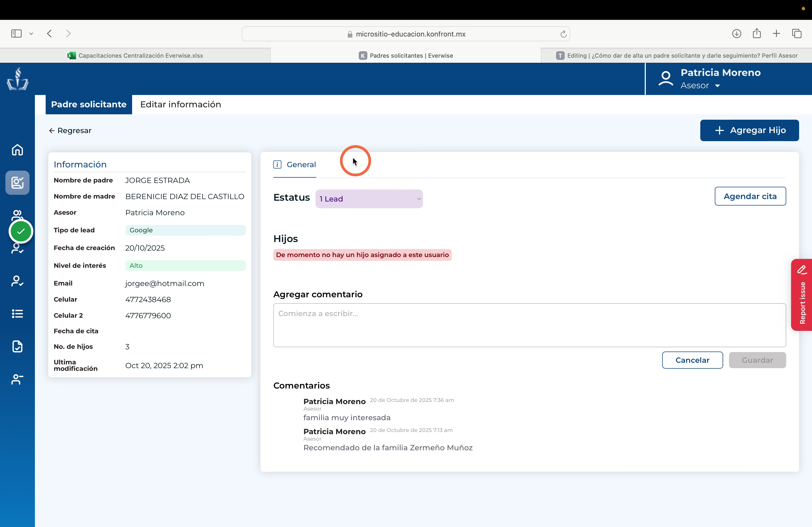Click the Agregar Hijo button
Viewport: 812px width, 527px height.
[x=749, y=130]
